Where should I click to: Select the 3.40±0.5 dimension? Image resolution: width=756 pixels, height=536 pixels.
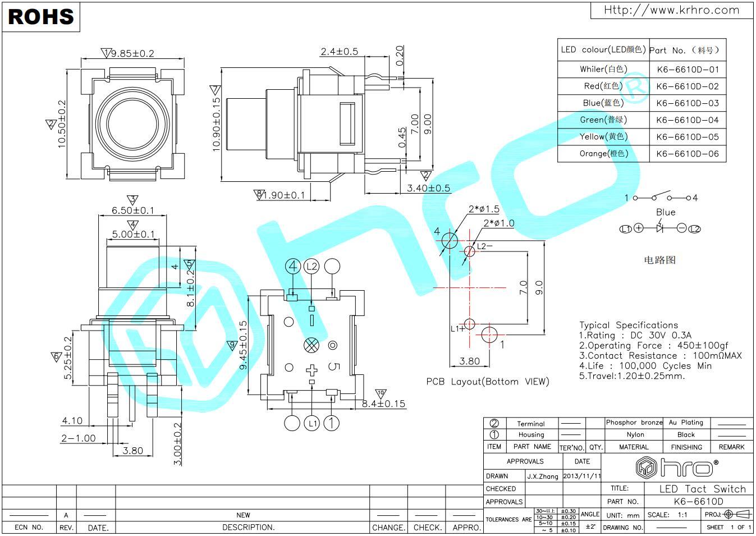click(429, 187)
